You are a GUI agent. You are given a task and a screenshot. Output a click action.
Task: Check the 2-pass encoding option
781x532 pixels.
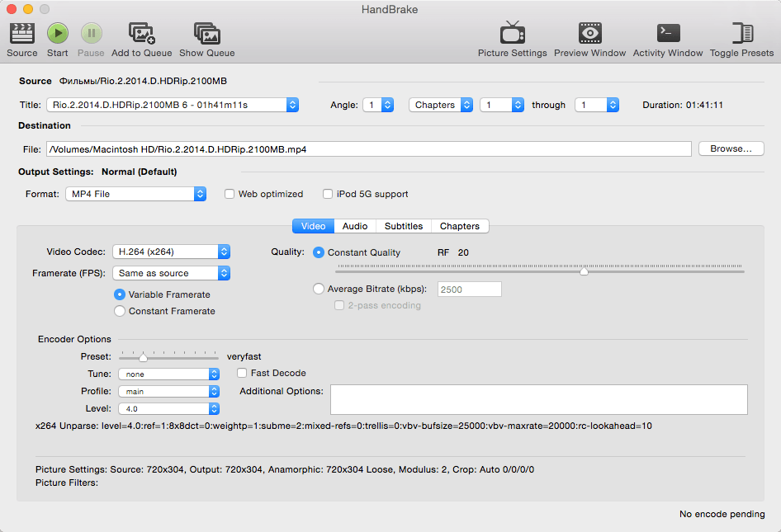(x=339, y=305)
